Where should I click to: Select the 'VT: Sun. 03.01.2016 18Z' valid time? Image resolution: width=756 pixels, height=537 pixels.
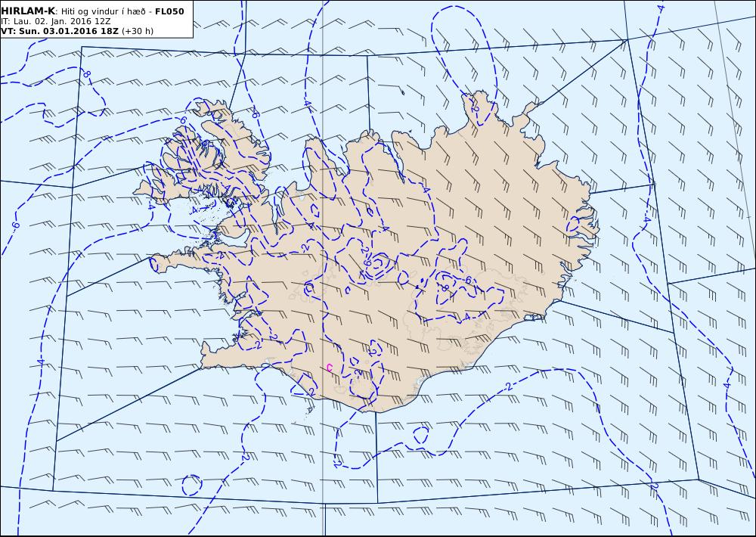tap(60, 31)
